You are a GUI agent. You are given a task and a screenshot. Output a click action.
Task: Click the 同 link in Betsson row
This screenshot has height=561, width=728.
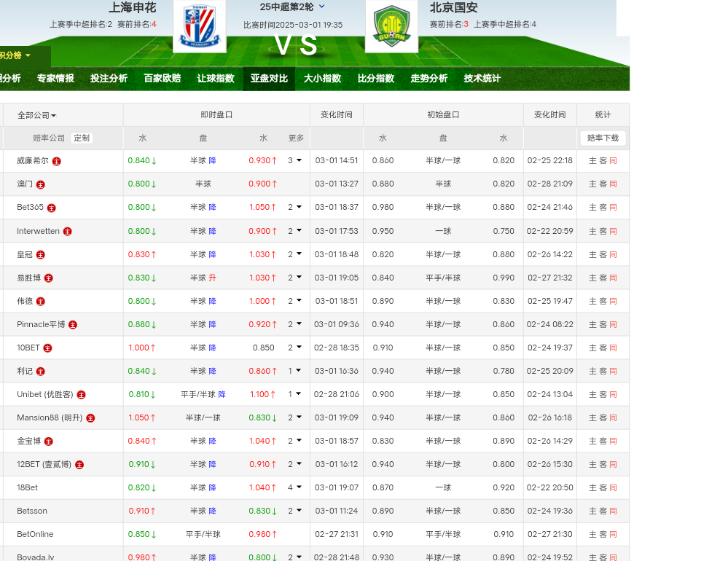pyautogui.click(x=613, y=511)
